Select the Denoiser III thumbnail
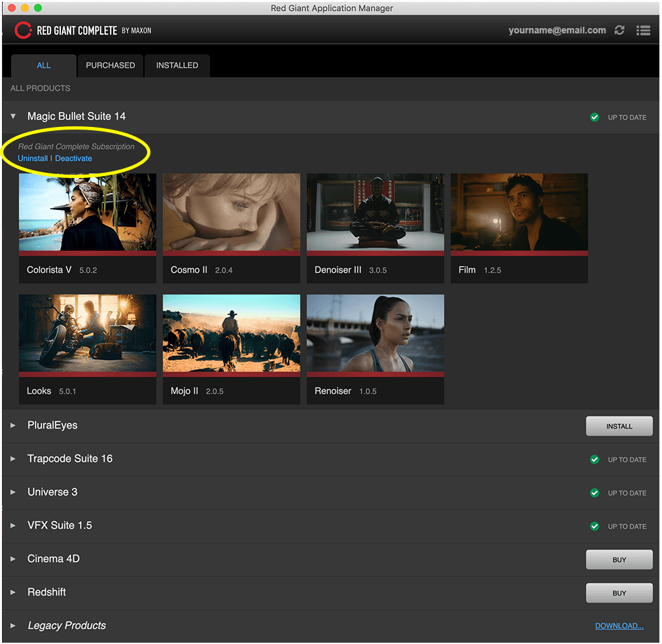 click(x=375, y=212)
